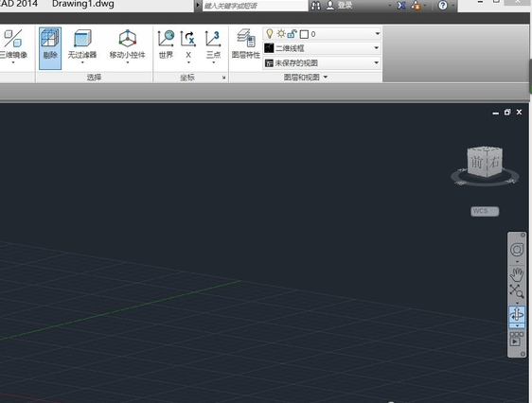532x403 pixels.
Task: Open the stay connected icon
Action: point(416,6)
